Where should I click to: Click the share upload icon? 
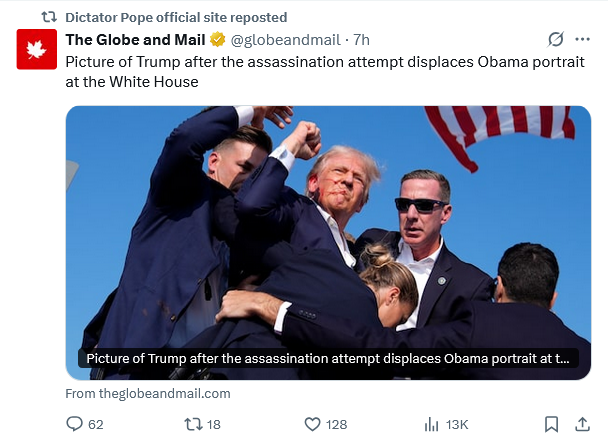pyautogui.click(x=582, y=425)
